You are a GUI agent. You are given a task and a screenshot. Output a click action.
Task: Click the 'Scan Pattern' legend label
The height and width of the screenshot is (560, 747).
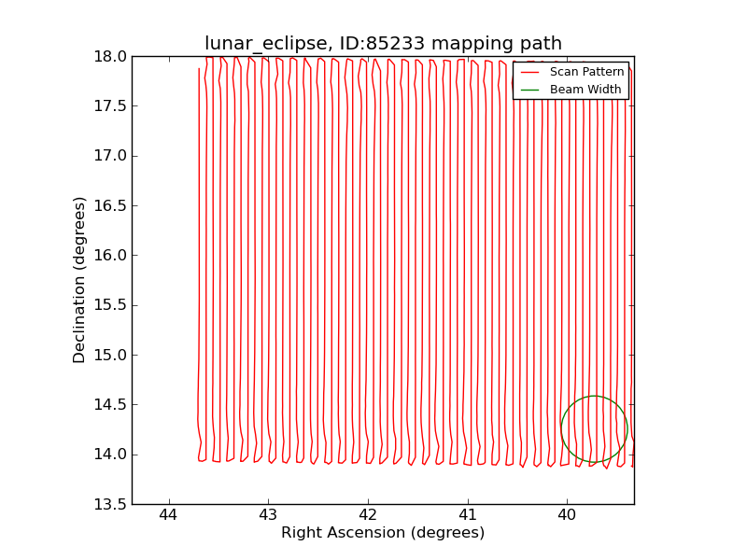point(586,72)
